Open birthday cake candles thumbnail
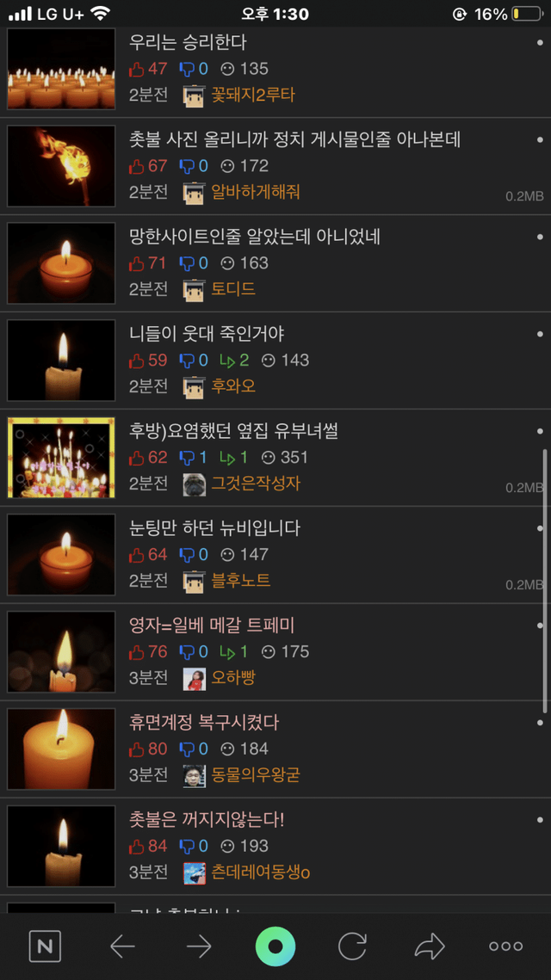This screenshot has height=980, width=551. pyautogui.click(x=61, y=458)
